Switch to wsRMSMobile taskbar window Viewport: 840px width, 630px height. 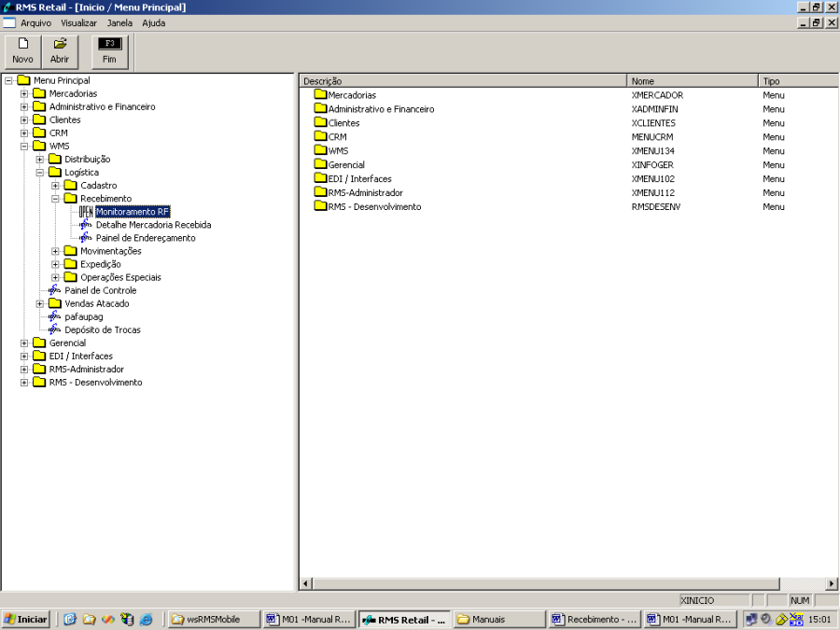click(x=215, y=620)
